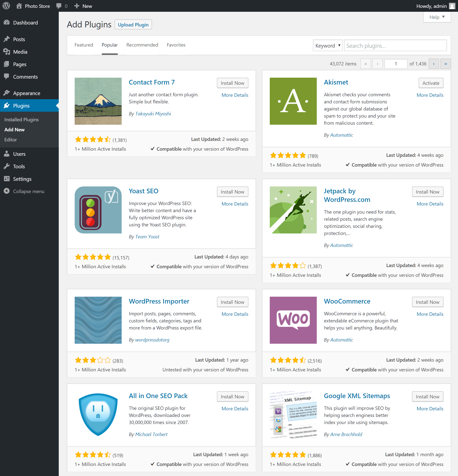The image size is (458, 476).
Task: Open the Google XML Sitemaps title link
Action: 357,396
